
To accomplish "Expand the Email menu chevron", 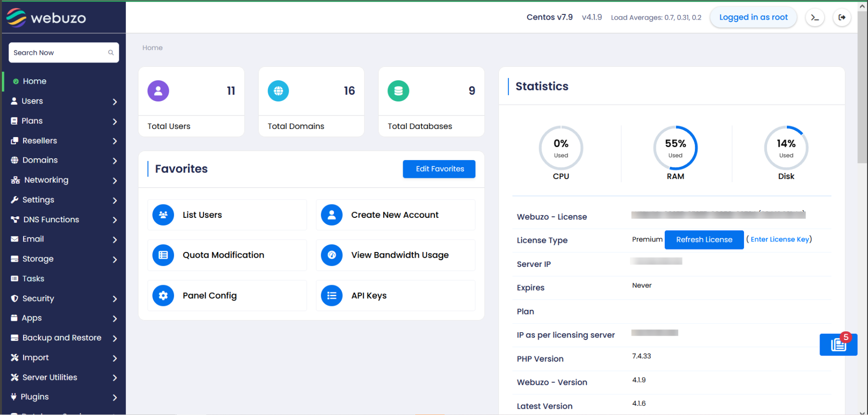I will pos(114,239).
